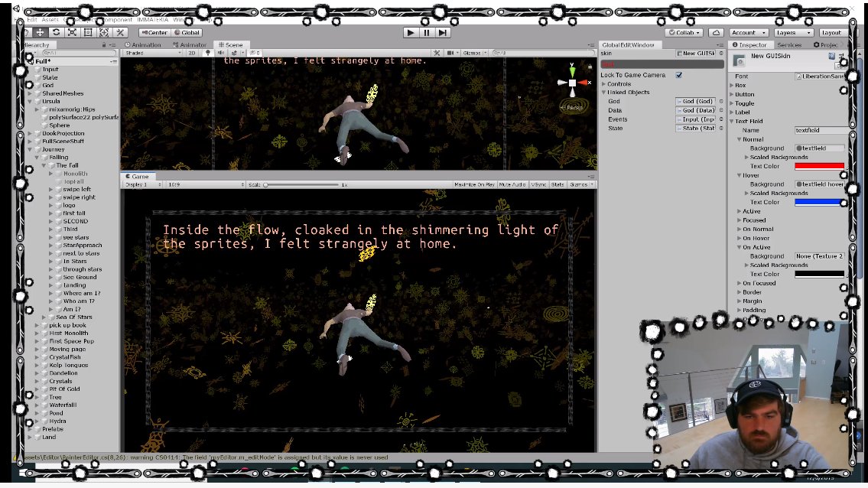This screenshot has width=868, height=488.
Task: Pause the game with the Pause button
Action: (x=426, y=33)
